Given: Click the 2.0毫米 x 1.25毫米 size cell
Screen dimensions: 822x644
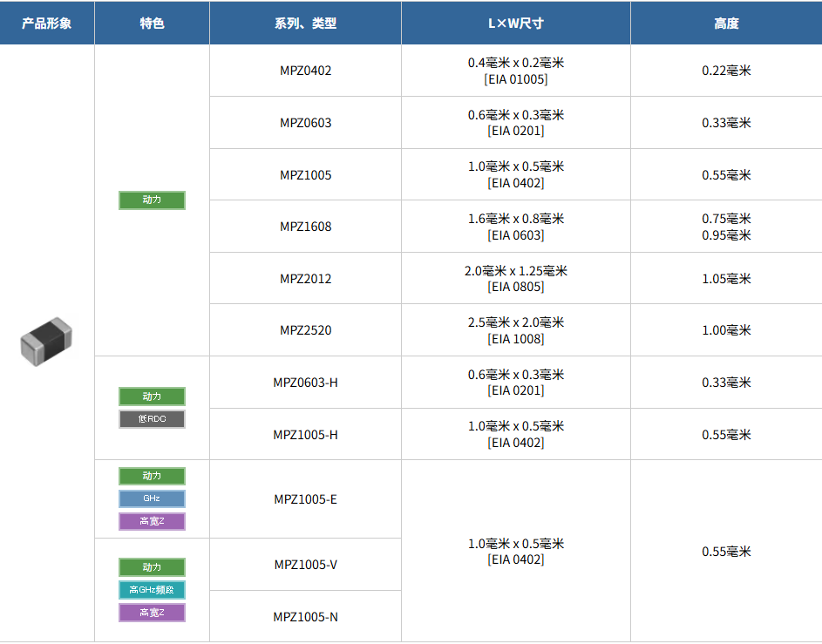Looking at the screenshot, I should coord(516,279).
